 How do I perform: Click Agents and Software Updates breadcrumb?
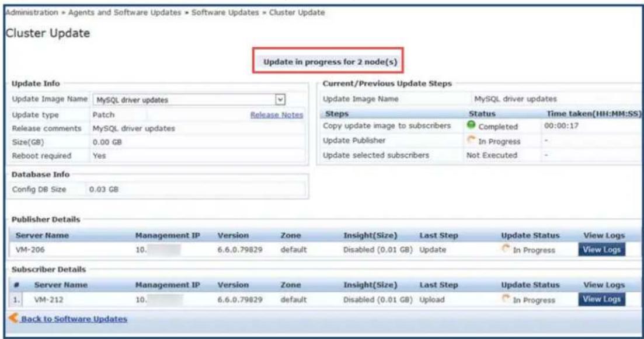pos(124,12)
